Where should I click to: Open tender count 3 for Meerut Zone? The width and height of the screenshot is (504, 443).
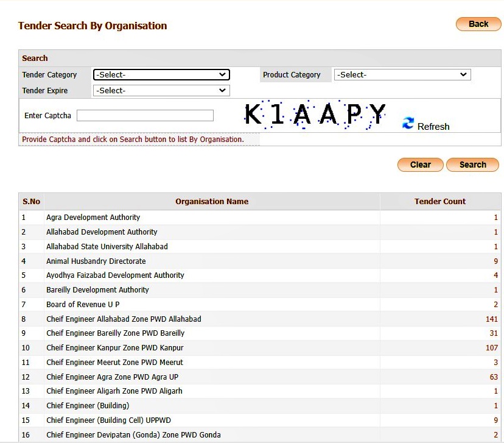click(x=495, y=362)
